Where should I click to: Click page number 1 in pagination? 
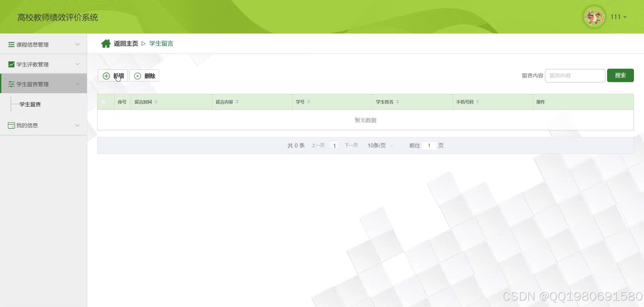click(x=334, y=145)
